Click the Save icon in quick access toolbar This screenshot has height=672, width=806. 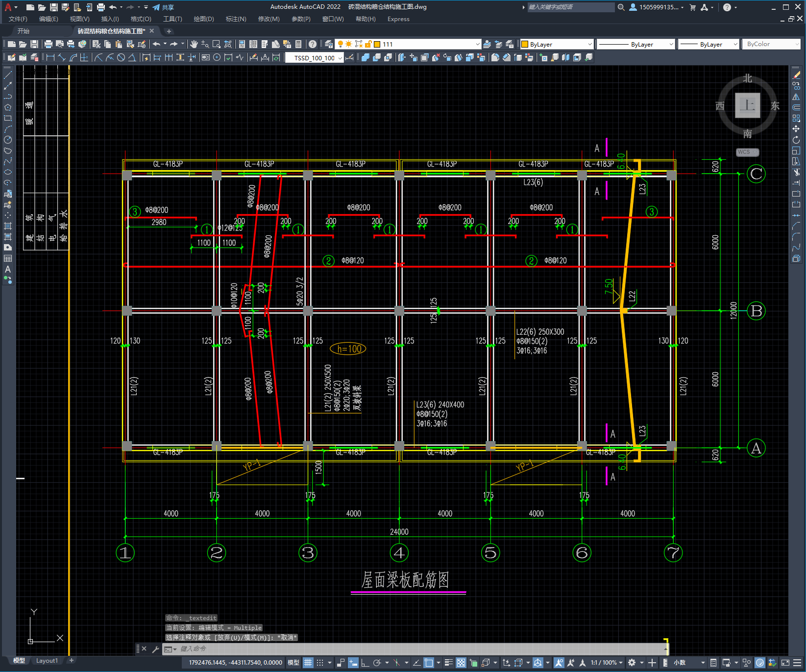click(54, 7)
